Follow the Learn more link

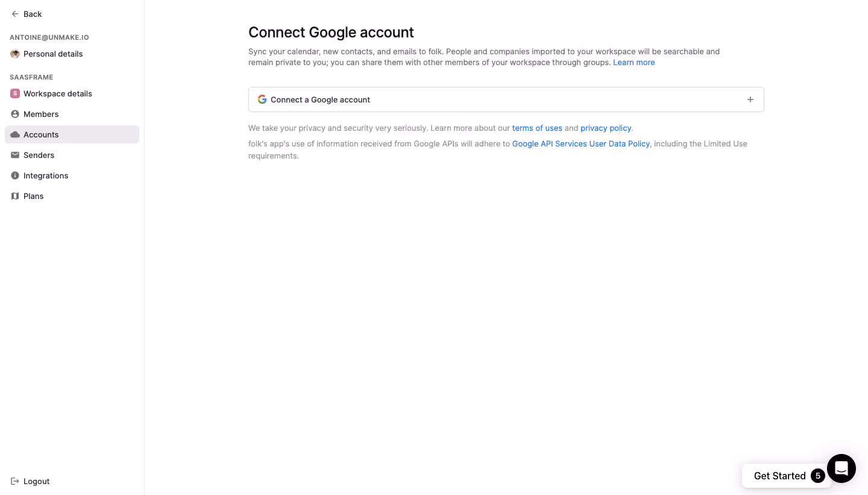[634, 63]
